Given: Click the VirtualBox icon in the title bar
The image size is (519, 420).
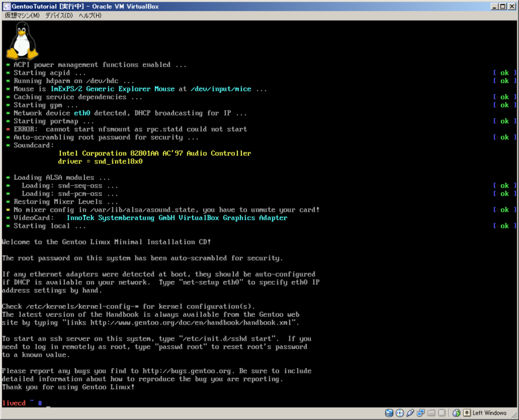Looking at the screenshot, I should (x=6, y=6).
